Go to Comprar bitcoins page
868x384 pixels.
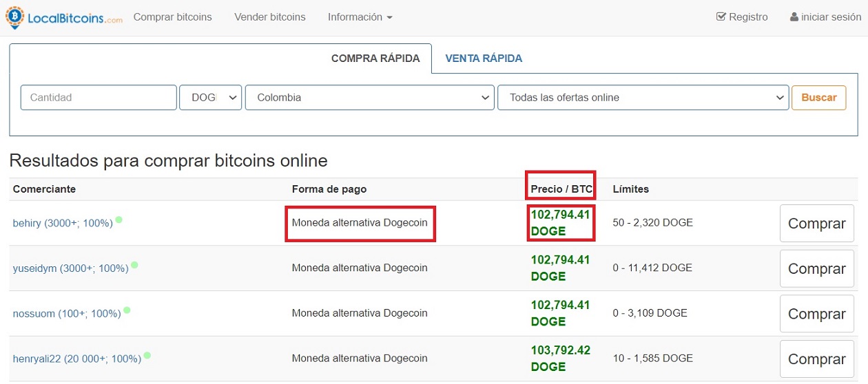[x=173, y=17]
